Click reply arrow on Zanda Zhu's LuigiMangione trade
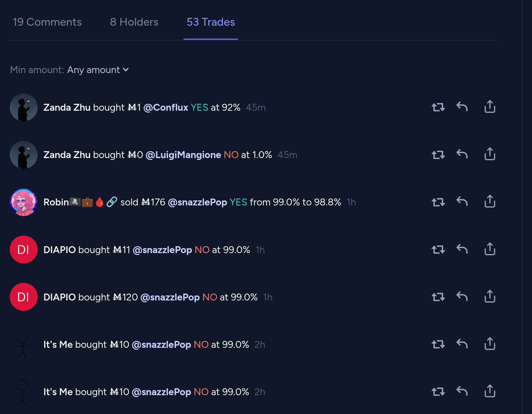The width and height of the screenshot is (532, 414). [x=462, y=154]
